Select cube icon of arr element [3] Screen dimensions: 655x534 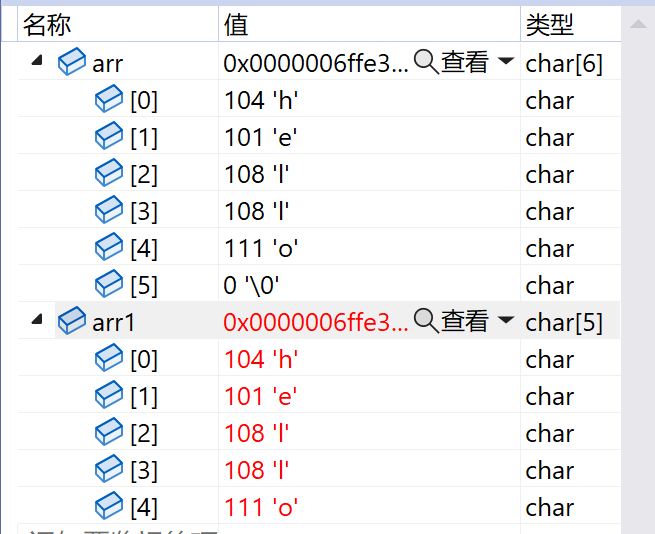click(x=109, y=210)
